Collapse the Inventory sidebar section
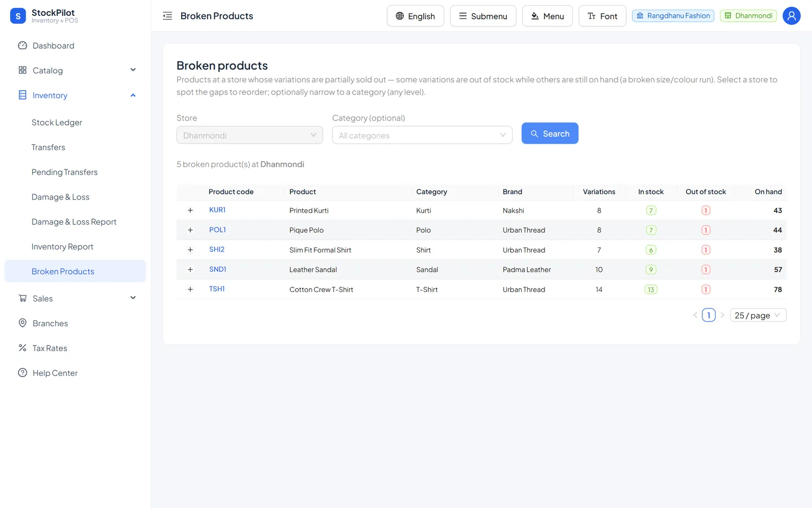812x508 pixels. pyautogui.click(x=75, y=95)
